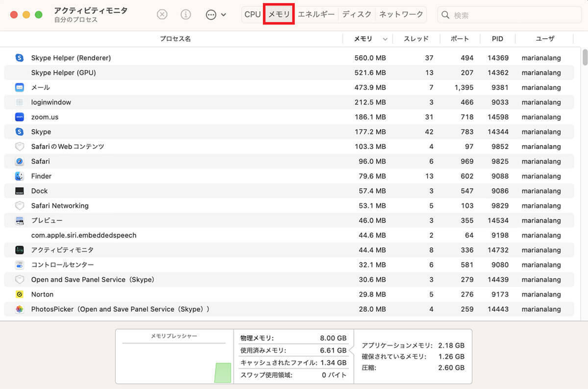
Task: Click the process info (i) icon
Action: pos(186,15)
